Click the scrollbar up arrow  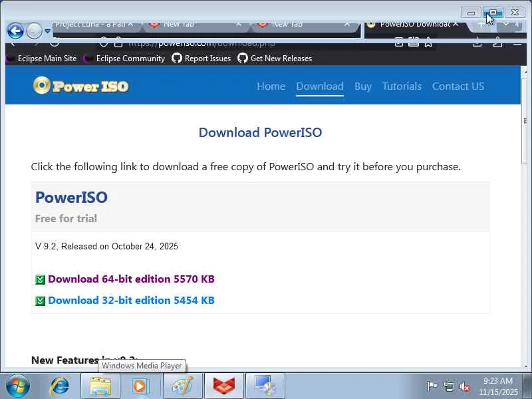coord(525,72)
